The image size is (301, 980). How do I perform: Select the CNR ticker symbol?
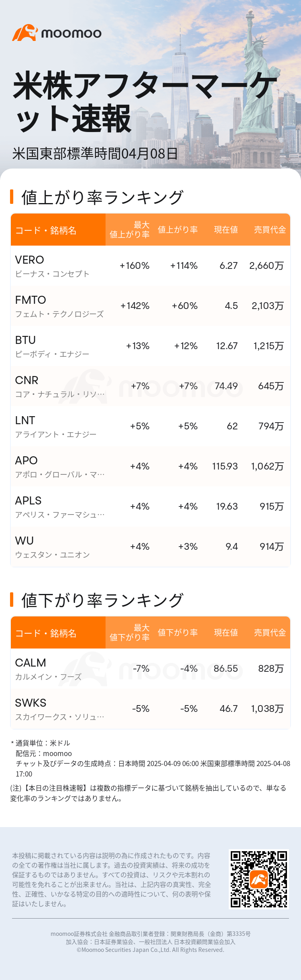tap(26, 380)
